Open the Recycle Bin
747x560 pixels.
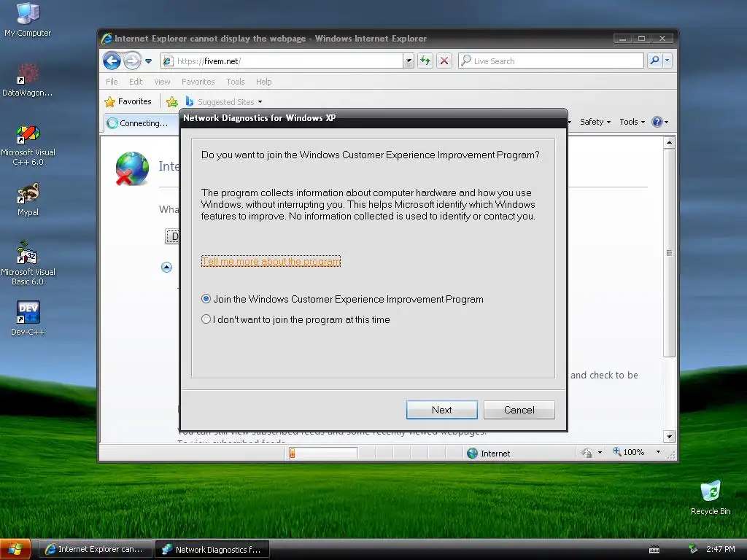(711, 497)
